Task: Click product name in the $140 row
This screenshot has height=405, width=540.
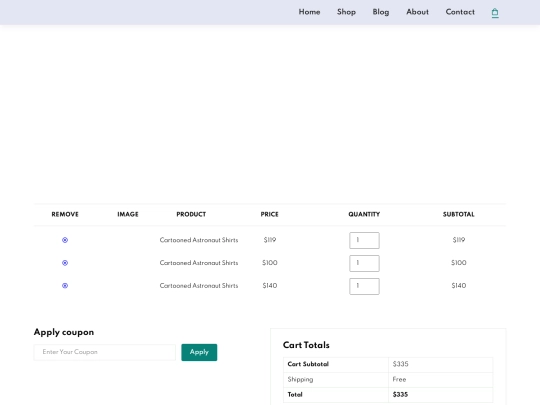Action: point(199,285)
